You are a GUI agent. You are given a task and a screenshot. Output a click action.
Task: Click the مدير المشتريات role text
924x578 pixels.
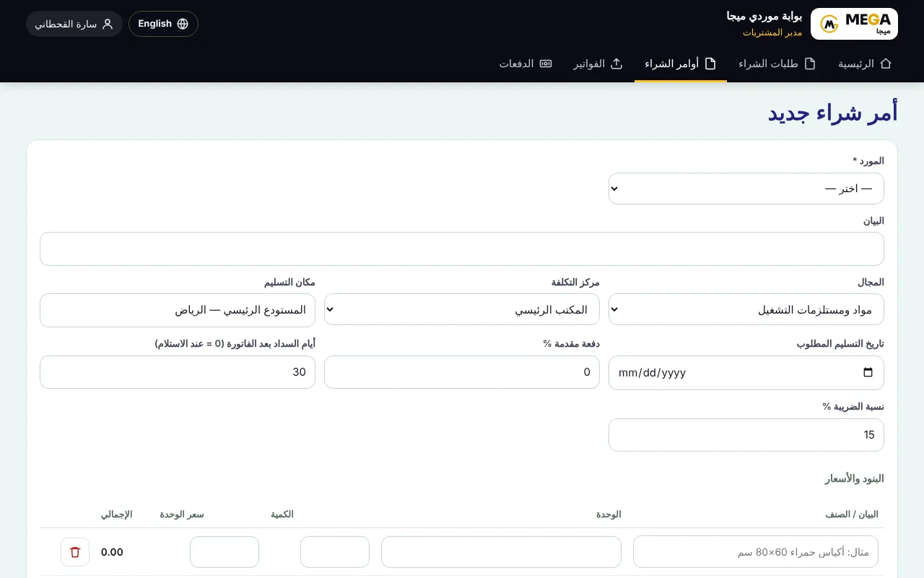[x=772, y=33]
